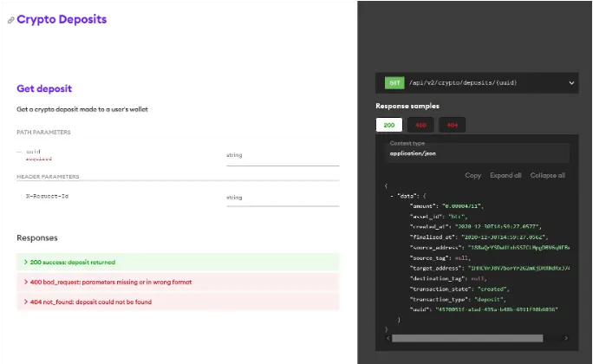Expand the endpoint path dropdown chevron
Screen dimensions: 593x364
click(570, 83)
